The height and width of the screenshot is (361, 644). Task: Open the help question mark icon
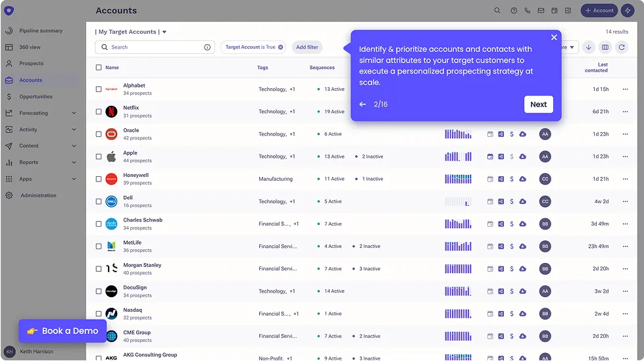514,11
